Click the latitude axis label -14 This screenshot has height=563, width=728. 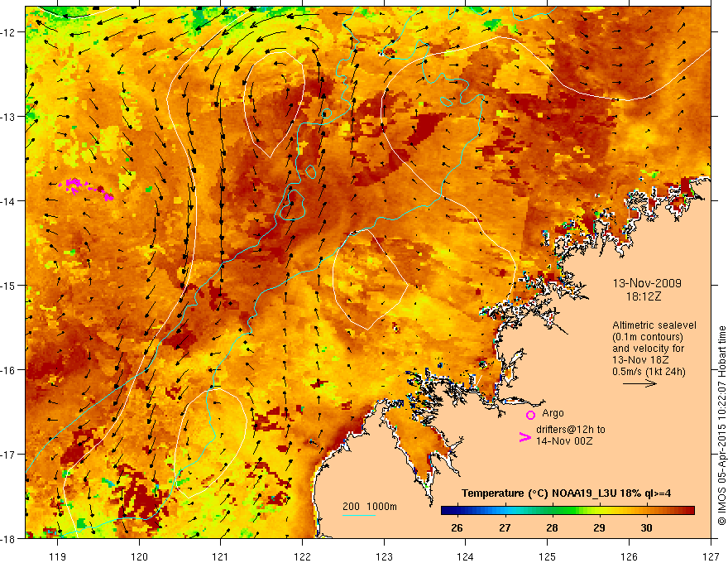tap(9, 201)
